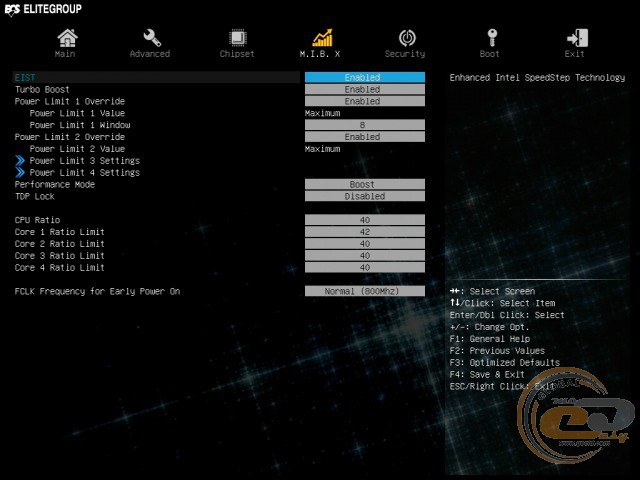Open the Main home icon
The image size is (640, 480).
[x=67, y=38]
